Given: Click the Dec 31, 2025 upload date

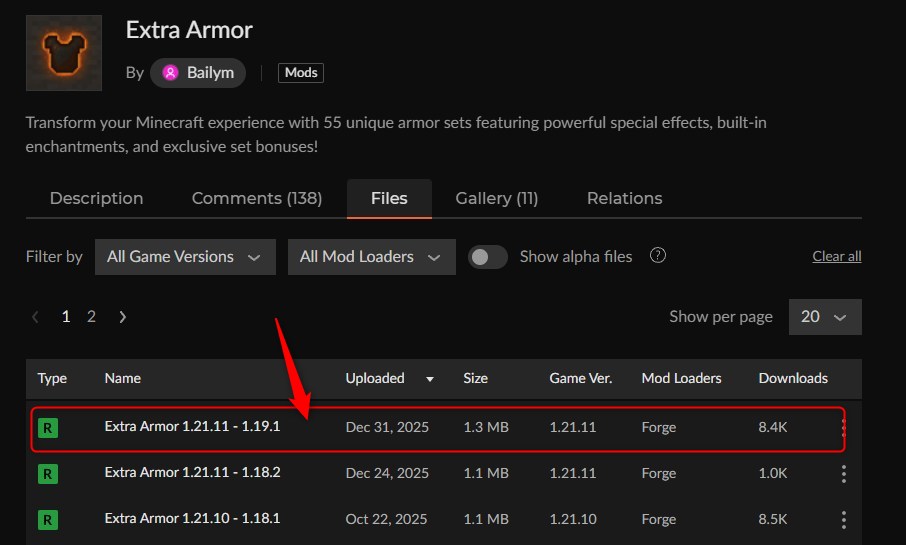Looking at the screenshot, I should point(387,427).
